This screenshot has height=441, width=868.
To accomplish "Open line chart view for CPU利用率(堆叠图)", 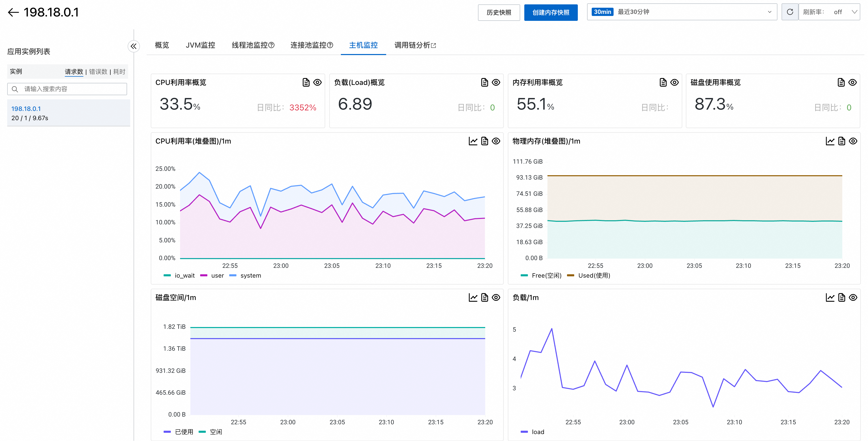I will coord(473,141).
